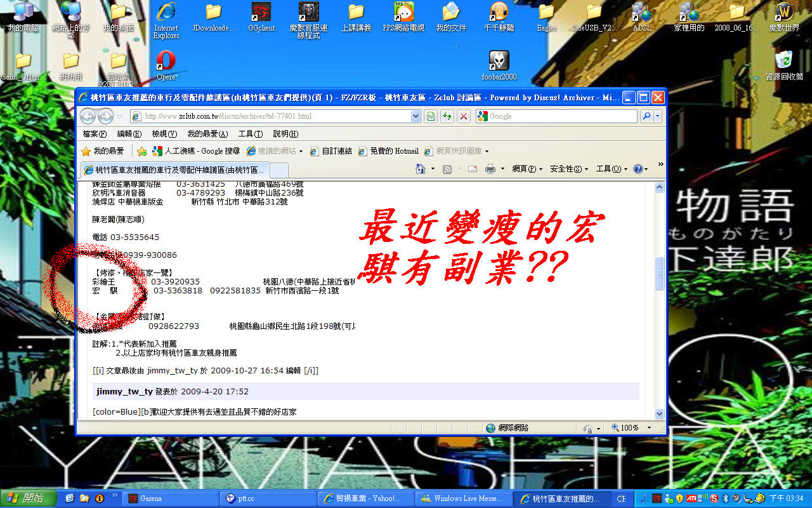Open the JDownloader desktop folder

click(214, 17)
